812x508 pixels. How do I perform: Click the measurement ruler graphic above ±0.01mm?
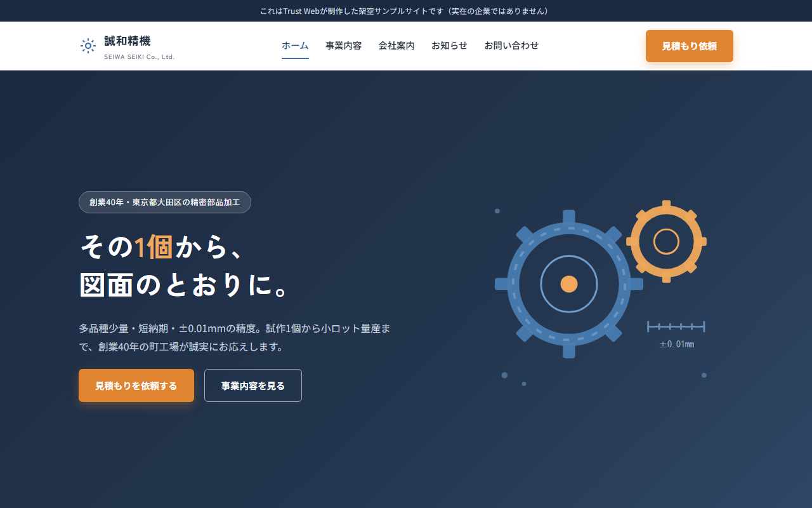coord(676,326)
